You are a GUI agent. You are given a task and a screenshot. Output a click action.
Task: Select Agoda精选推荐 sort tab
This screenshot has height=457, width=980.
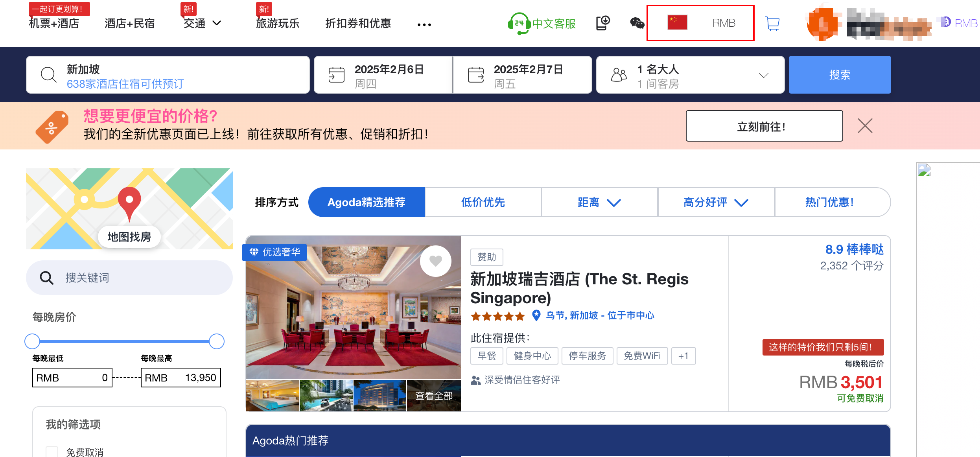367,202
